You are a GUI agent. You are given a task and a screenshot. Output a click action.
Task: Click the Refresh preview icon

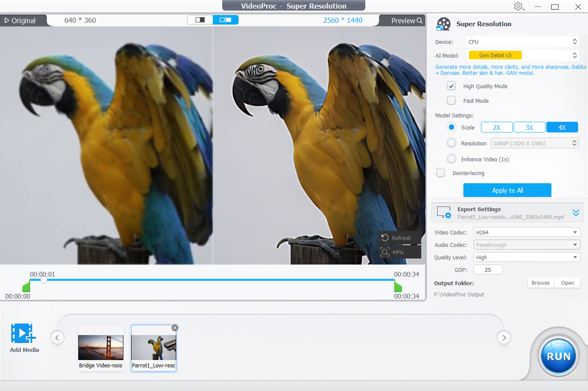(385, 238)
